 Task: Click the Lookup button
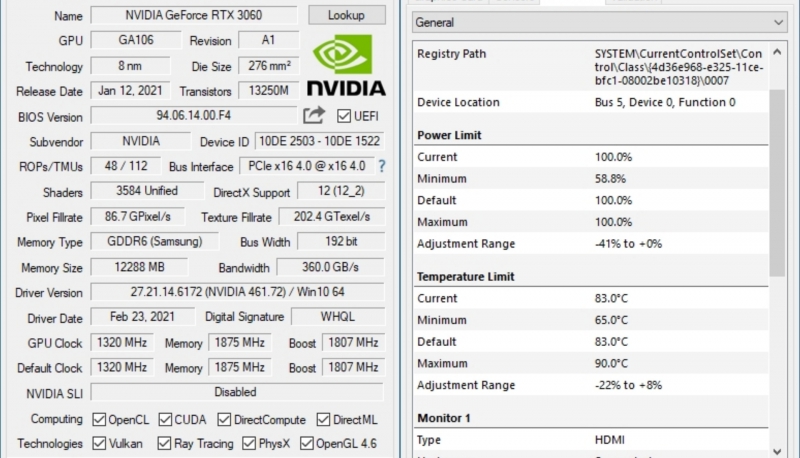pyautogui.click(x=346, y=16)
